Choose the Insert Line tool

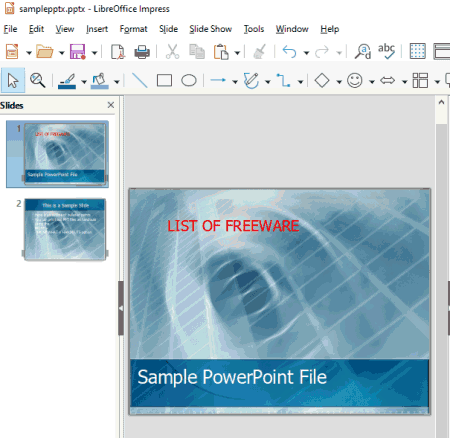point(140,81)
